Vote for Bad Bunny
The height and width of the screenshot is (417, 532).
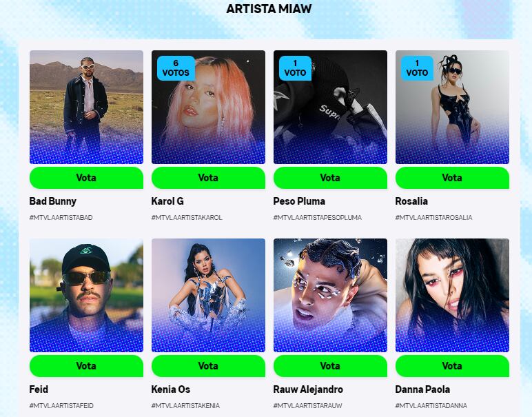(86, 178)
